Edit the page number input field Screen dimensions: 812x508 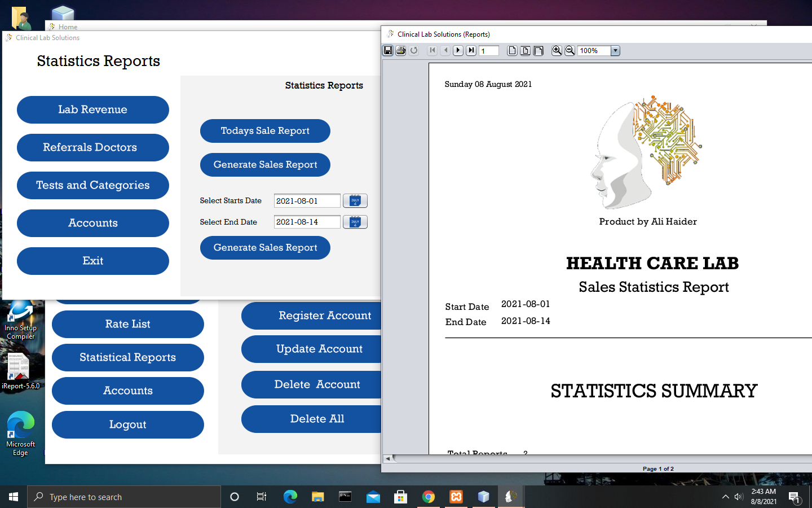(x=488, y=50)
